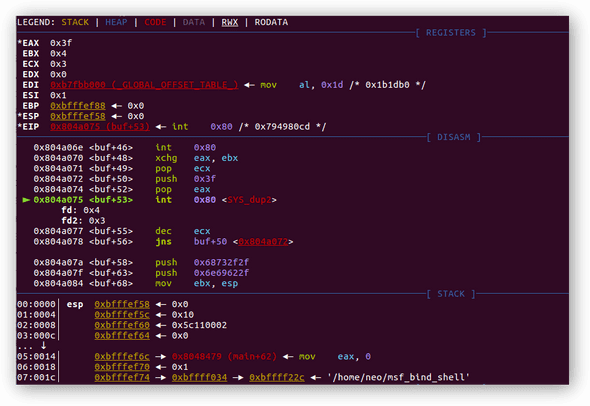Image resolution: width=590 pixels, height=406 pixels.
Task: Click the DISASM section header
Action: 454,137
